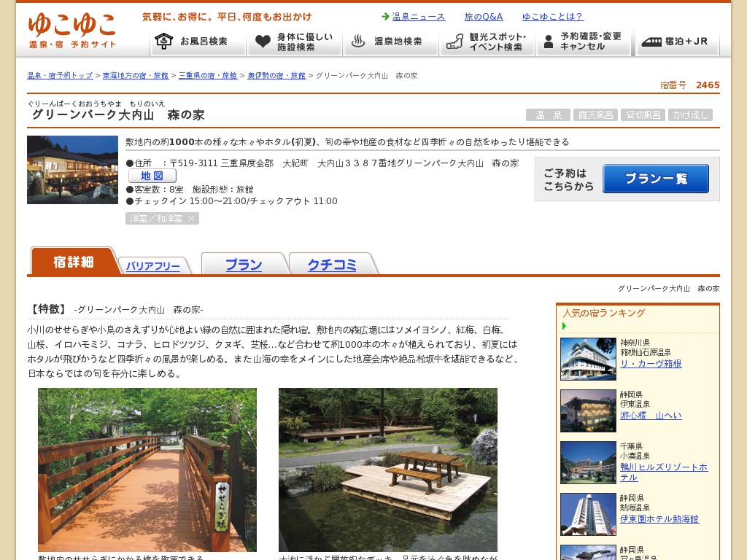747x560 pixels.
Task: Click the ゆこゆこ site logo
Action: [72, 31]
